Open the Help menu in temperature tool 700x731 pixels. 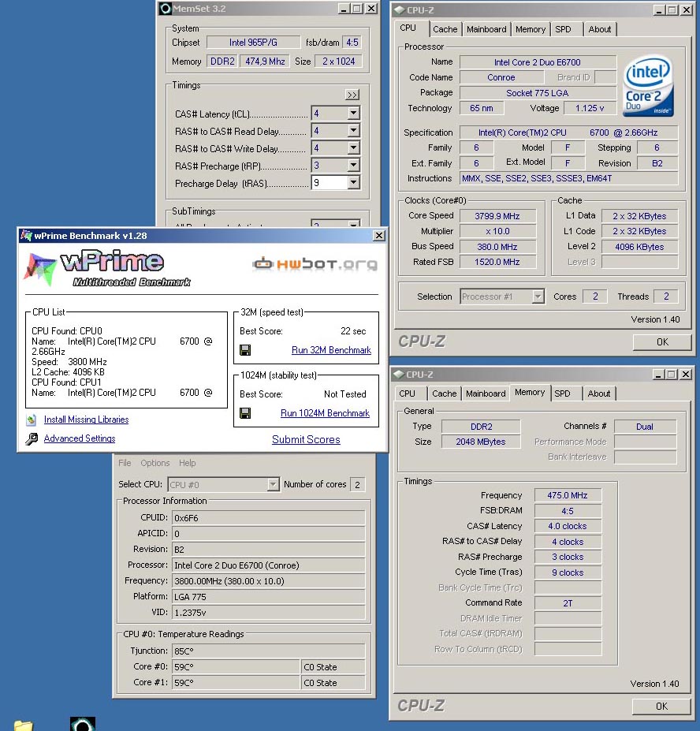click(x=188, y=463)
